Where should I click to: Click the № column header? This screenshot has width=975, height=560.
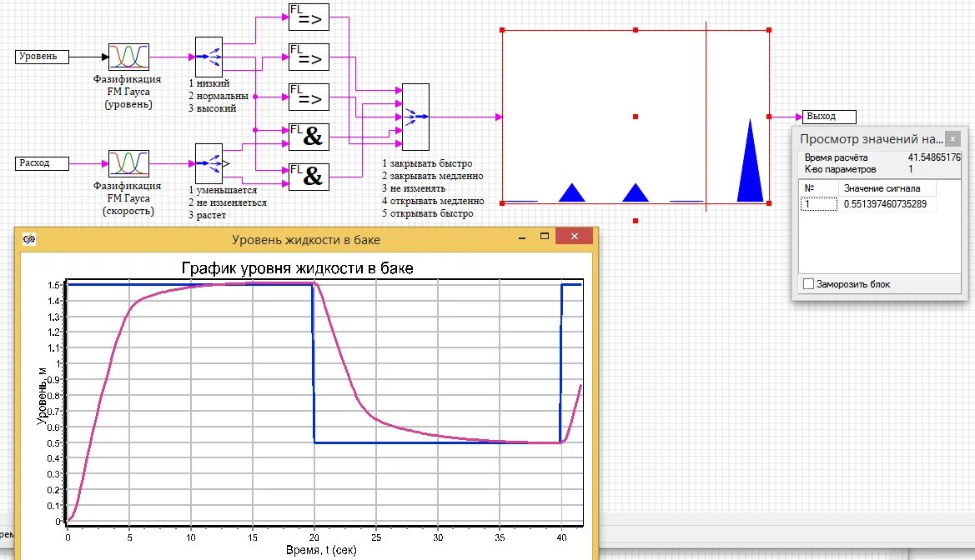click(818, 188)
